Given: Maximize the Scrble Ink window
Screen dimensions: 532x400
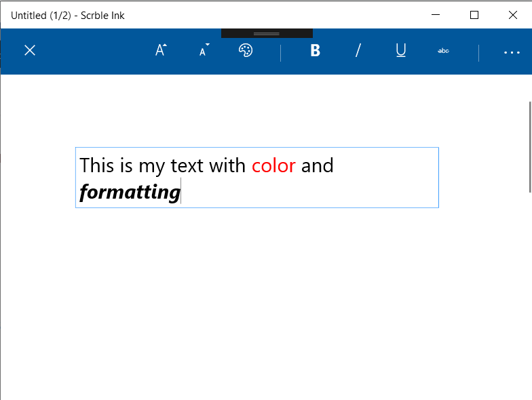Looking at the screenshot, I should click(474, 15).
